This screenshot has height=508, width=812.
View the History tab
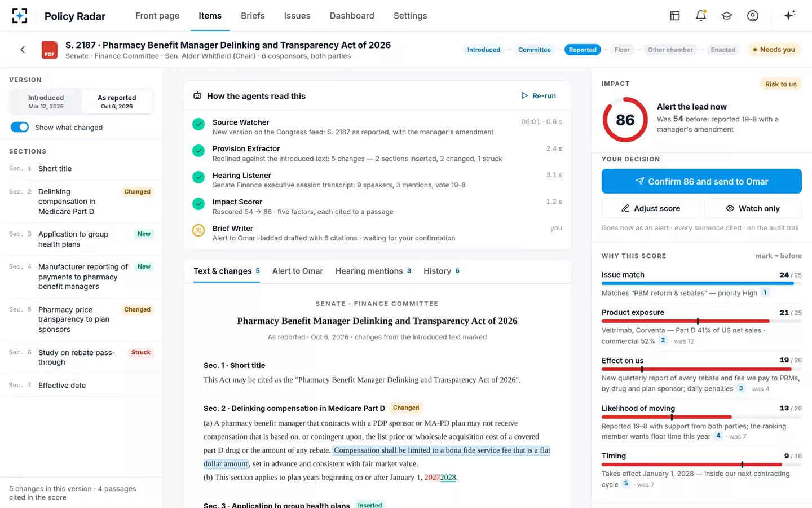click(x=442, y=271)
